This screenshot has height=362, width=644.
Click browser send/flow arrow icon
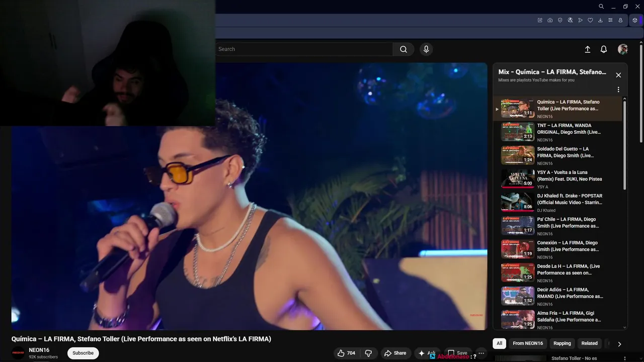(580, 20)
